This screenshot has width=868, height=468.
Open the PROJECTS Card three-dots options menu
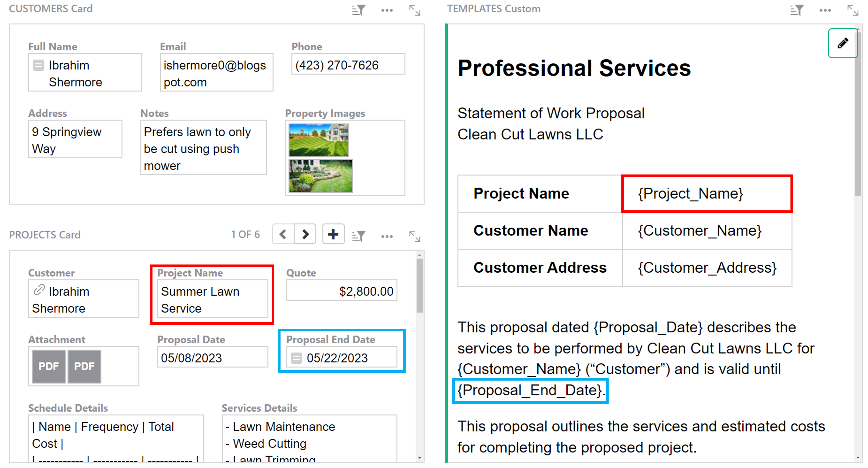pyautogui.click(x=387, y=236)
